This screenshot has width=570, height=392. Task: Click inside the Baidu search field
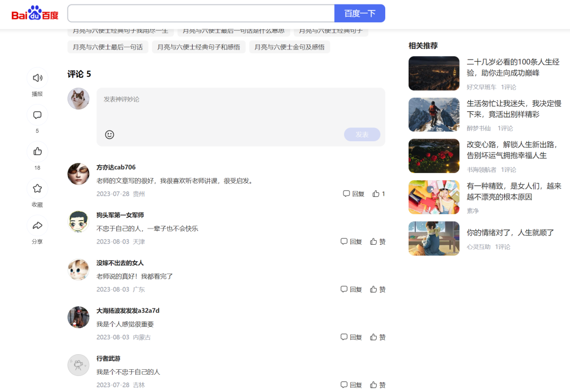click(200, 13)
